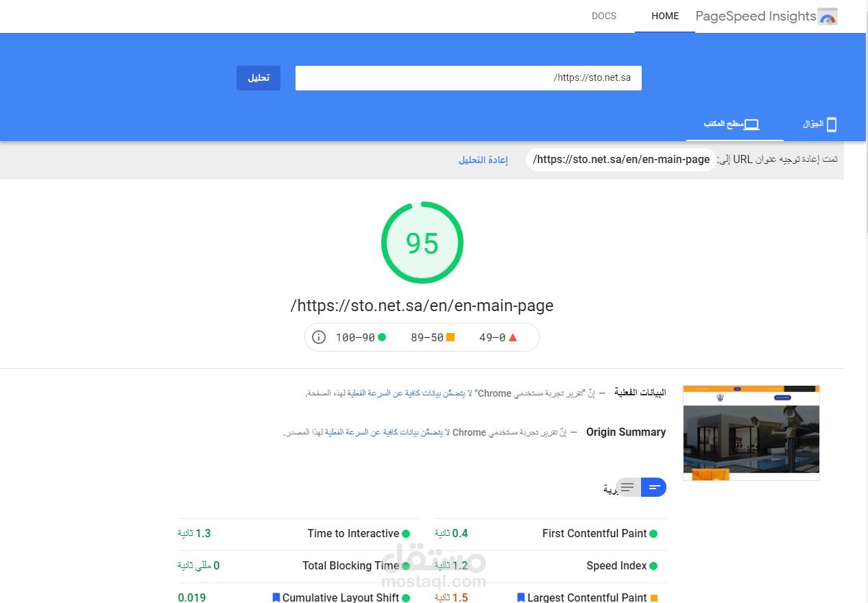The image size is (868, 603).
Task: Click the green 95 score progress ring
Action: pos(422,242)
